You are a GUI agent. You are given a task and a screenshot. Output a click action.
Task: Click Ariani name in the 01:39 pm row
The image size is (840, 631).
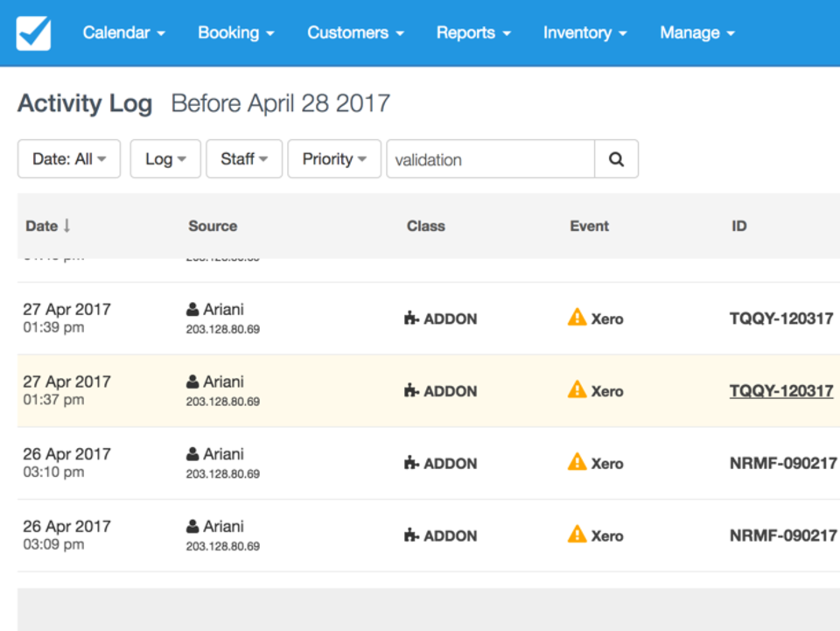click(x=223, y=310)
